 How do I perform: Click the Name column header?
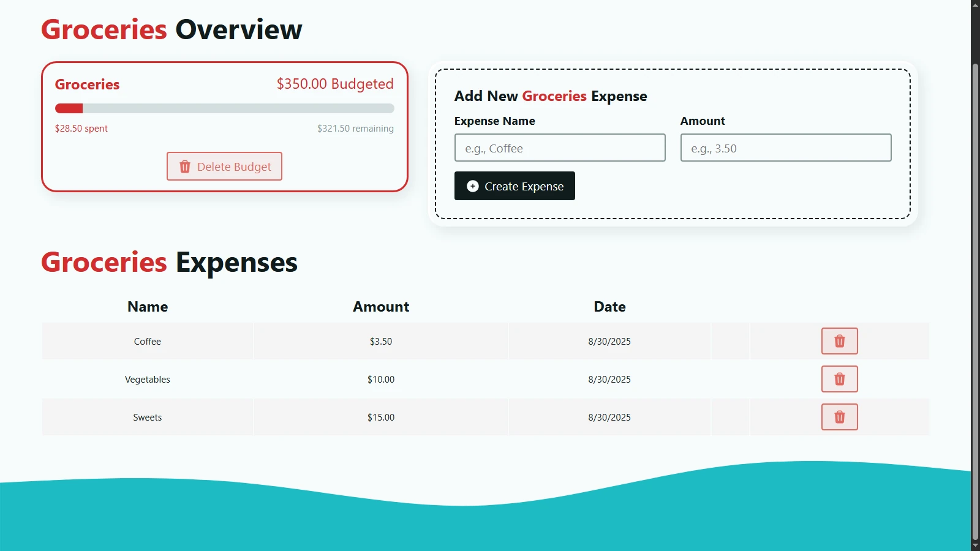click(x=148, y=307)
